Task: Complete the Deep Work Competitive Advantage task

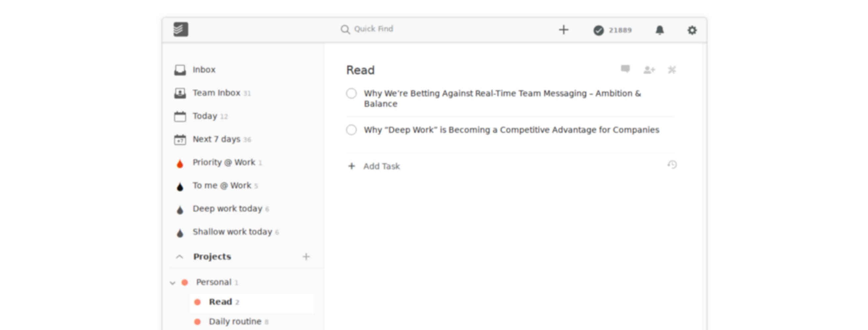Action: pyautogui.click(x=351, y=130)
